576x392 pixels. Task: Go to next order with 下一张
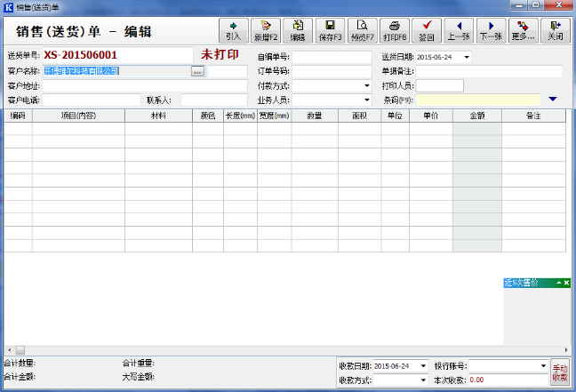click(x=491, y=31)
